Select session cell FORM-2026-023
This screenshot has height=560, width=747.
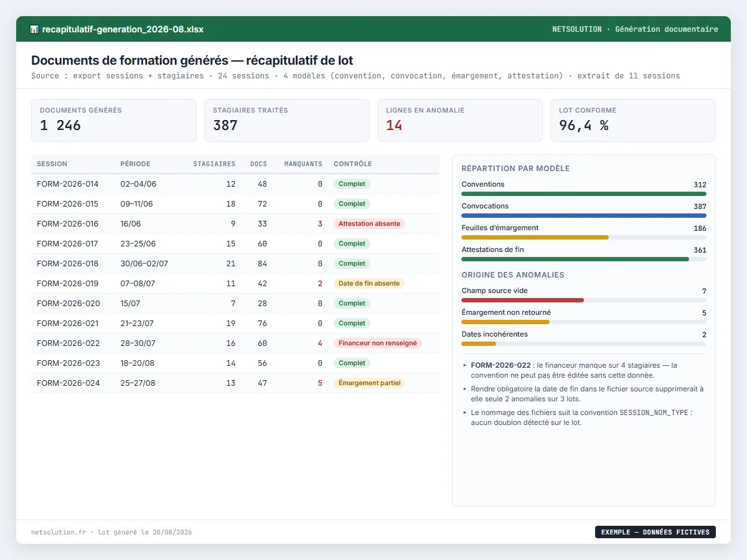[x=68, y=363]
